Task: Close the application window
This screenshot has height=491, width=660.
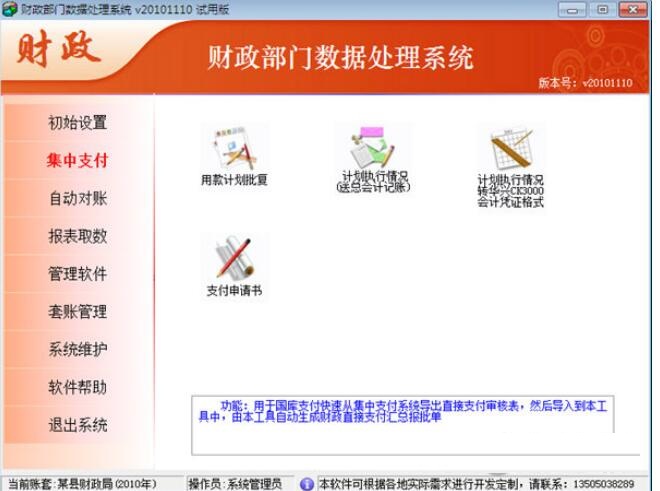Action: 633,10
